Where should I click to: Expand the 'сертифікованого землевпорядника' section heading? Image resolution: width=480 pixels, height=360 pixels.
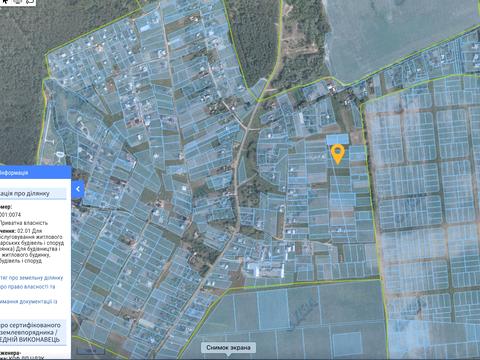33,332
